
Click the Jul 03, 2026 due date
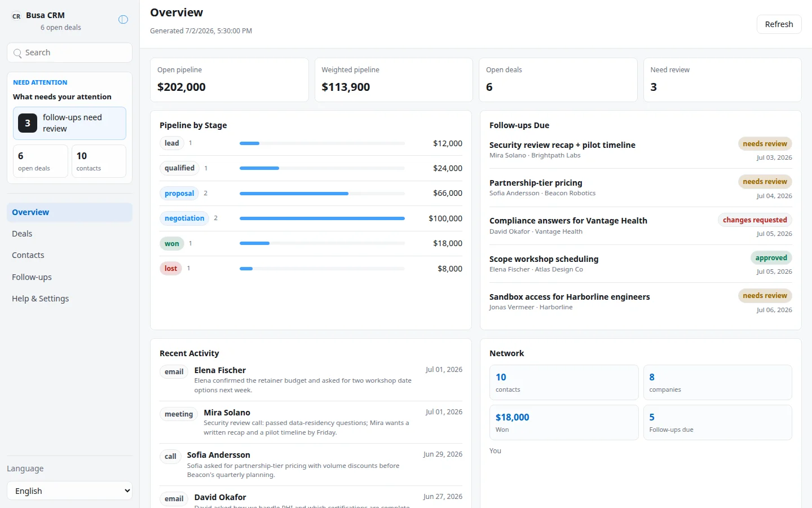[x=774, y=158]
